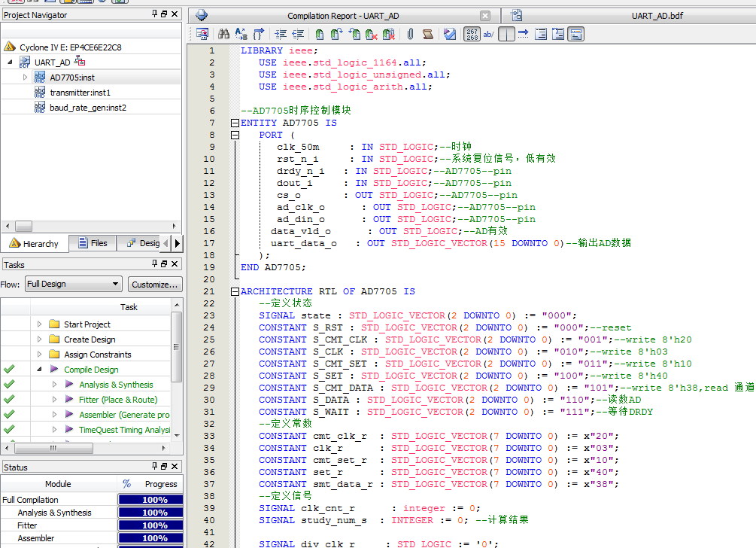Toggle line numbers display icon (267/268)

pos(472,34)
